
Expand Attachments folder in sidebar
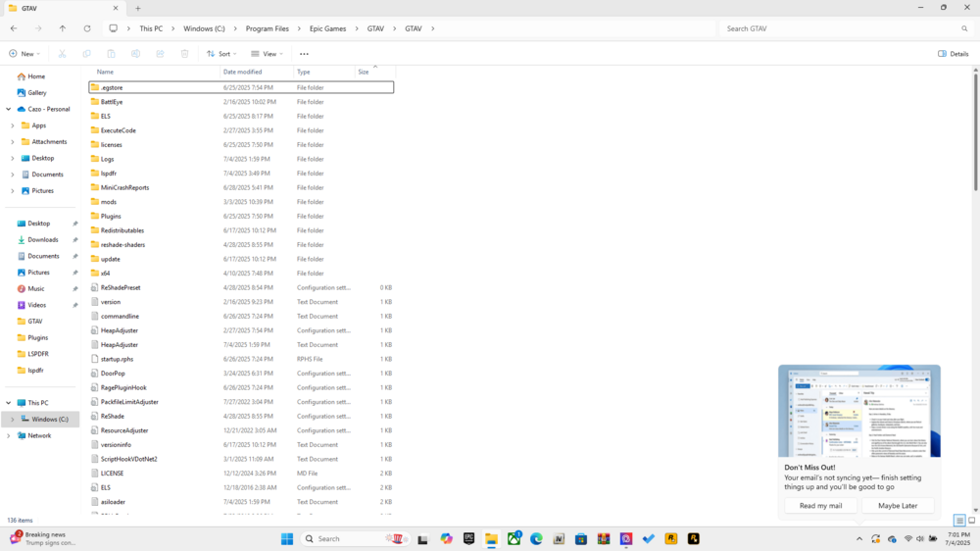[x=13, y=142]
